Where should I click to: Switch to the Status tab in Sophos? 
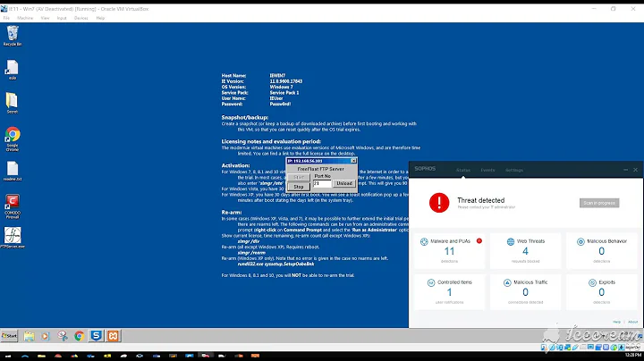coord(463,170)
